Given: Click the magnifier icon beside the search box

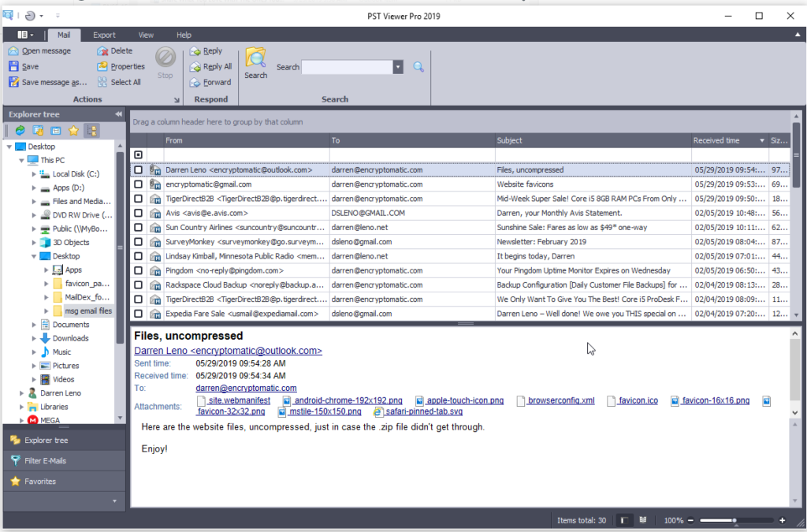Looking at the screenshot, I should pyautogui.click(x=418, y=67).
